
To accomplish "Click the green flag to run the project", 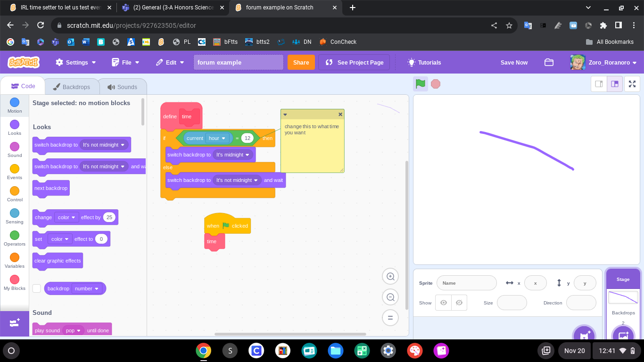I will click(x=421, y=84).
